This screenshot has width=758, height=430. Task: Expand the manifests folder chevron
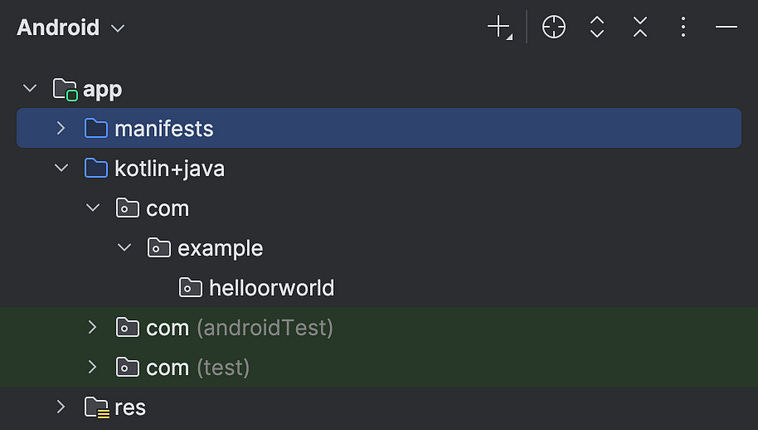pyautogui.click(x=61, y=128)
